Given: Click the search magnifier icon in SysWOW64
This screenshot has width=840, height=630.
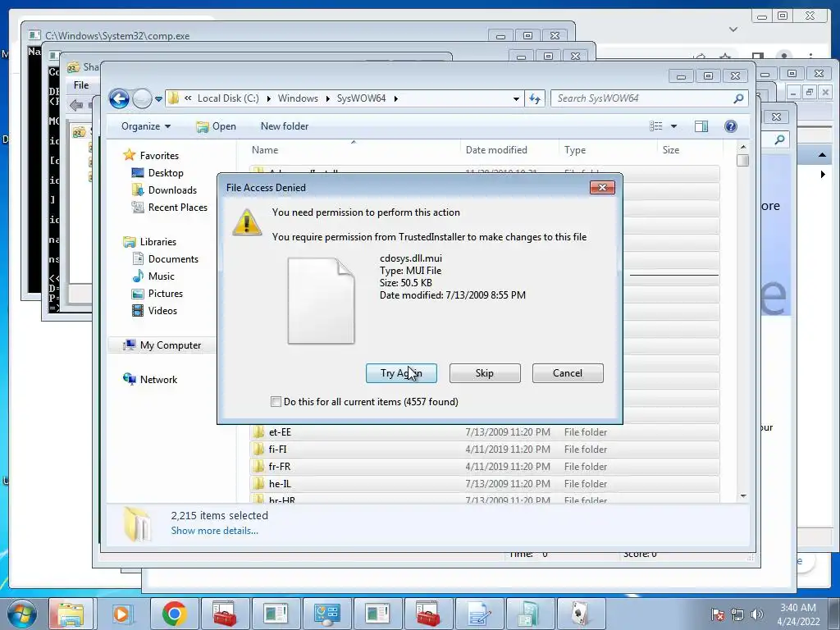Looking at the screenshot, I should [x=739, y=98].
